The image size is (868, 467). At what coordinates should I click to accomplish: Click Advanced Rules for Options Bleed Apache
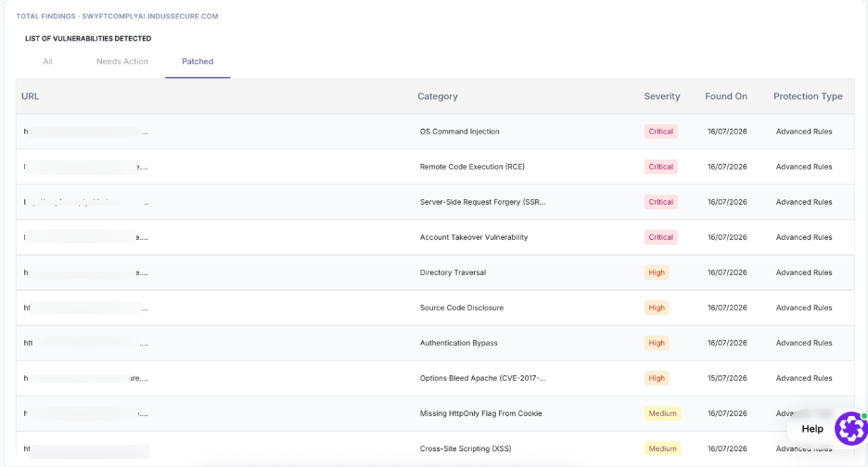click(x=804, y=378)
